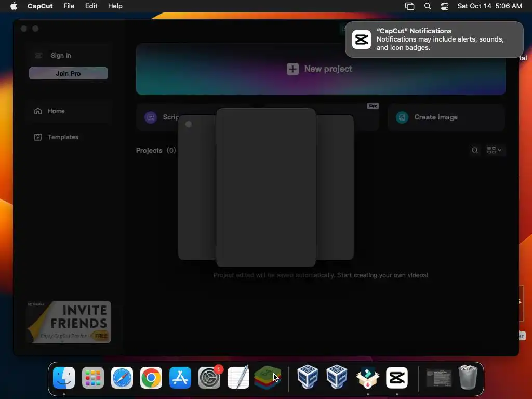Click the date and time in menu bar

click(489, 6)
